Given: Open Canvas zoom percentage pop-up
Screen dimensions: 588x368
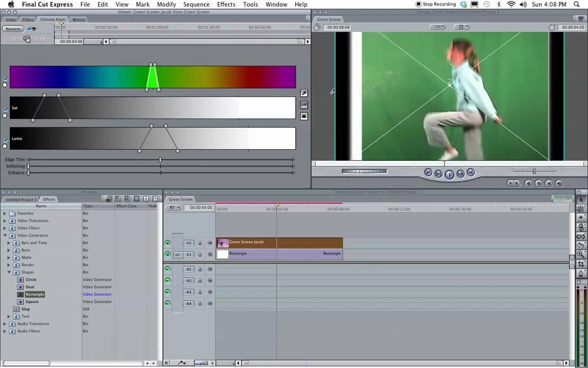Looking at the screenshot, I should point(437,27).
